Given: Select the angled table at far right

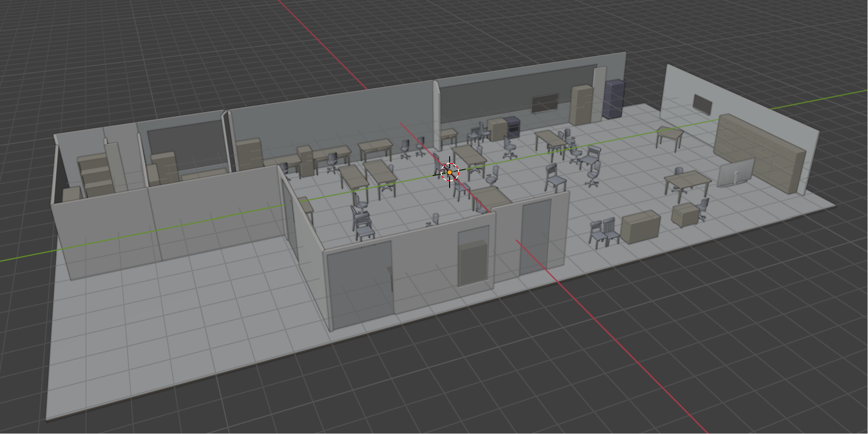Looking at the screenshot, I should pyautogui.click(x=670, y=134).
